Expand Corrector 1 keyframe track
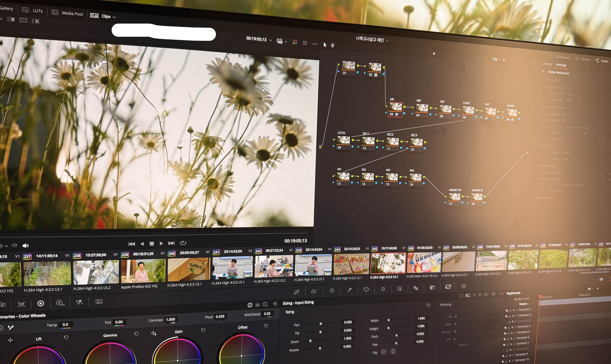611x364 pixels. 517,310
